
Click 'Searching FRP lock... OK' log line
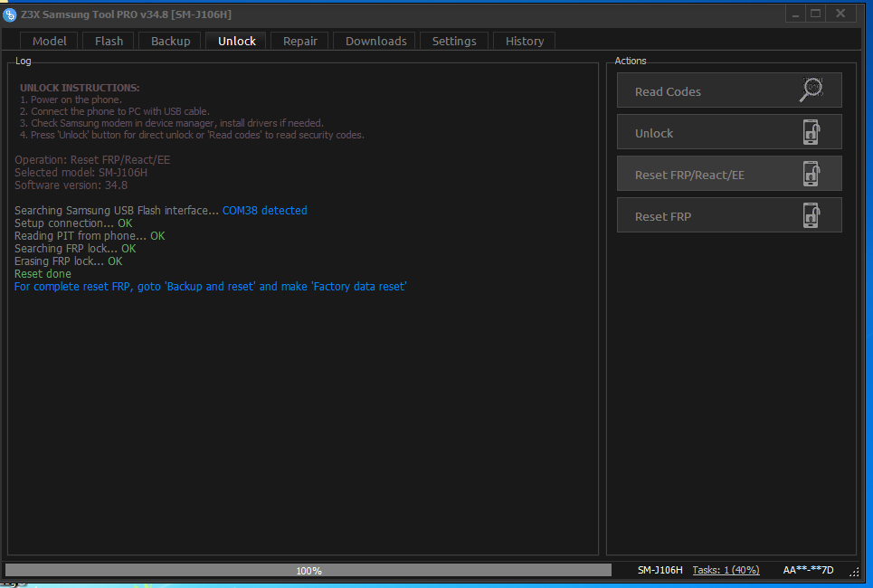(x=75, y=249)
